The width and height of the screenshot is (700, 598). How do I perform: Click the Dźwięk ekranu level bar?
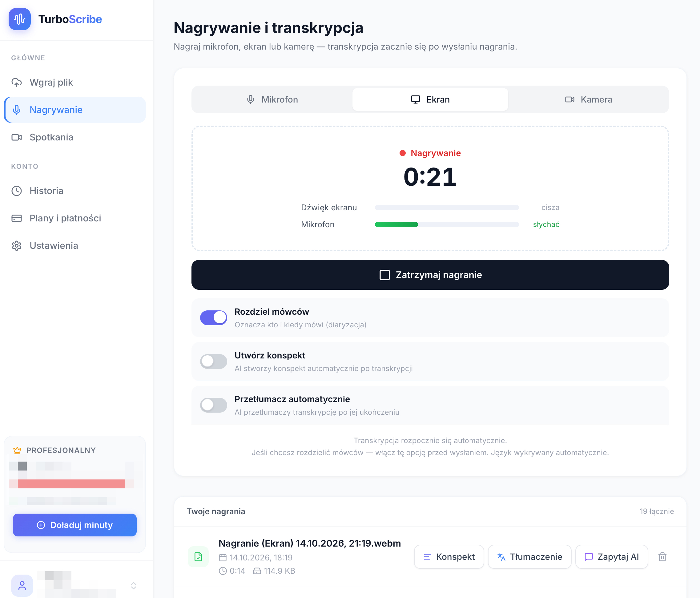(447, 208)
